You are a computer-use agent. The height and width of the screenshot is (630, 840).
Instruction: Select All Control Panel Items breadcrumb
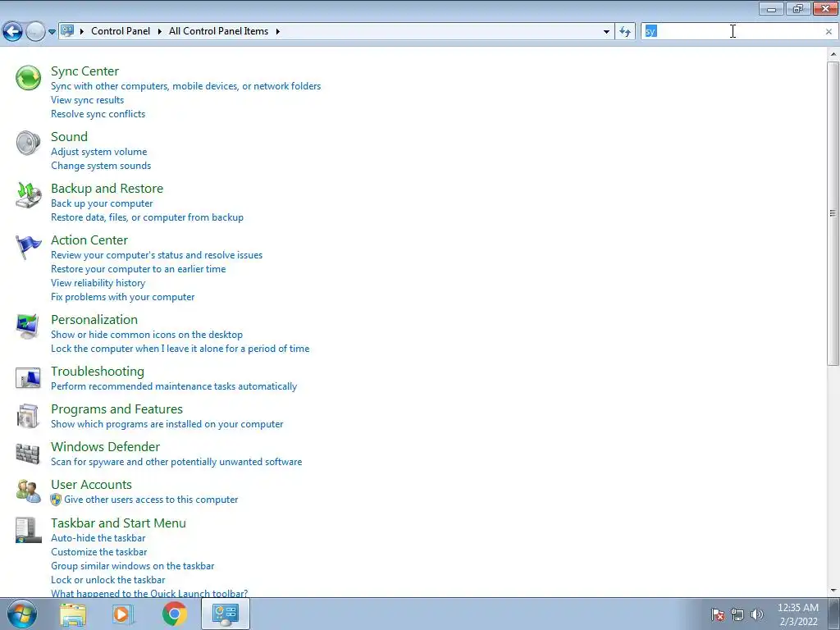(218, 31)
